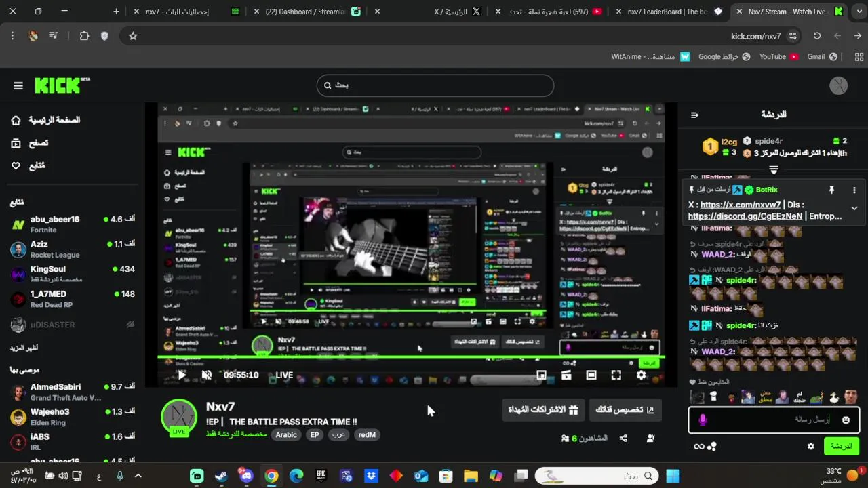Click spide4r username in chat

[x=741, y=281]
